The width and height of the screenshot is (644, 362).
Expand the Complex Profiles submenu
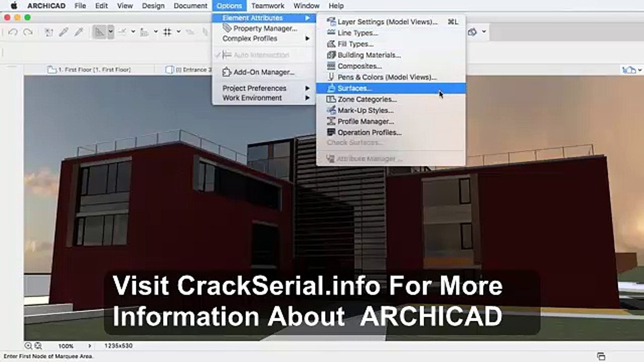tap(264, 39)
